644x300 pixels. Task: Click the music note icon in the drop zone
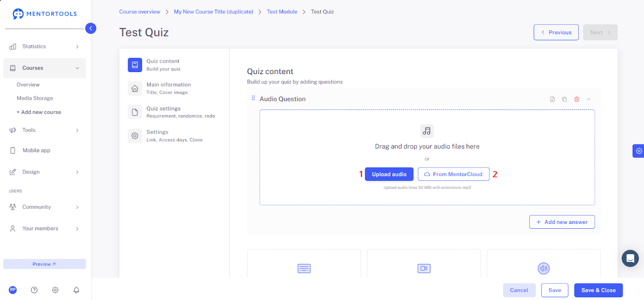tap(427, 131)
